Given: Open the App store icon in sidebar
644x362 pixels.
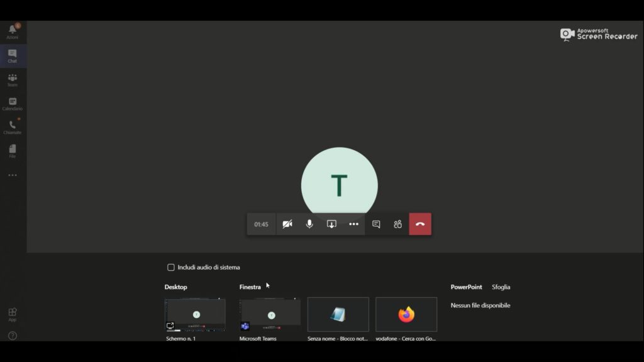Looking at the screenshot, I should pyautogui.click(x=13, y=315).
